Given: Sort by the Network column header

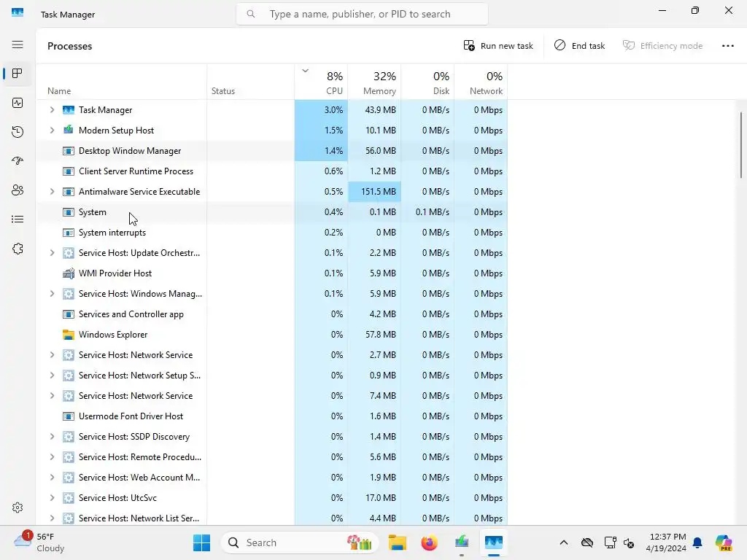Looking at the screenshot, I should (x=481, y=82).
